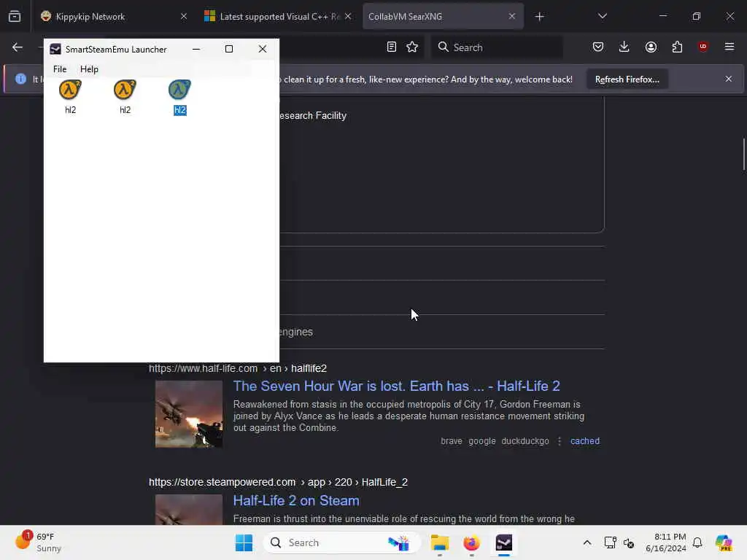Open The Seven Hour War Half-Life 2 result

point(396,386)
